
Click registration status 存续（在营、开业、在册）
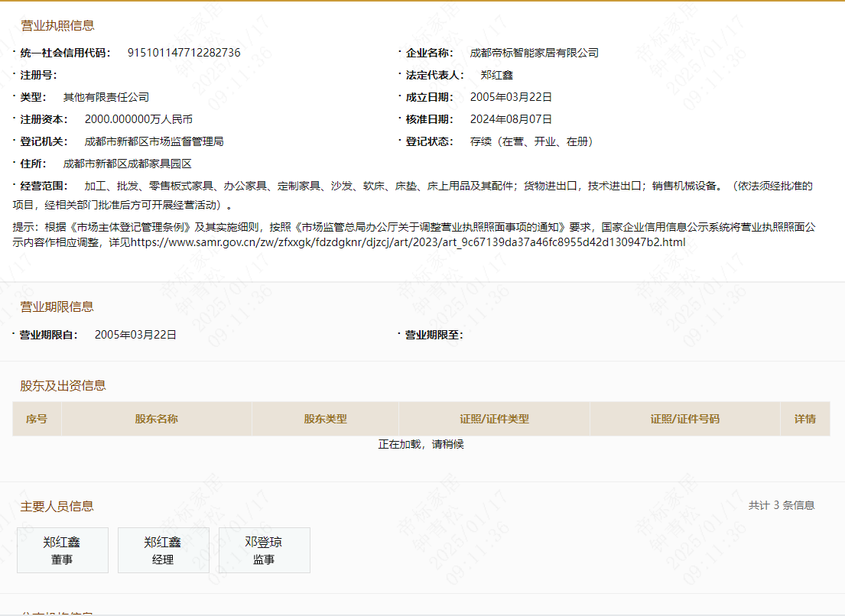531,141
